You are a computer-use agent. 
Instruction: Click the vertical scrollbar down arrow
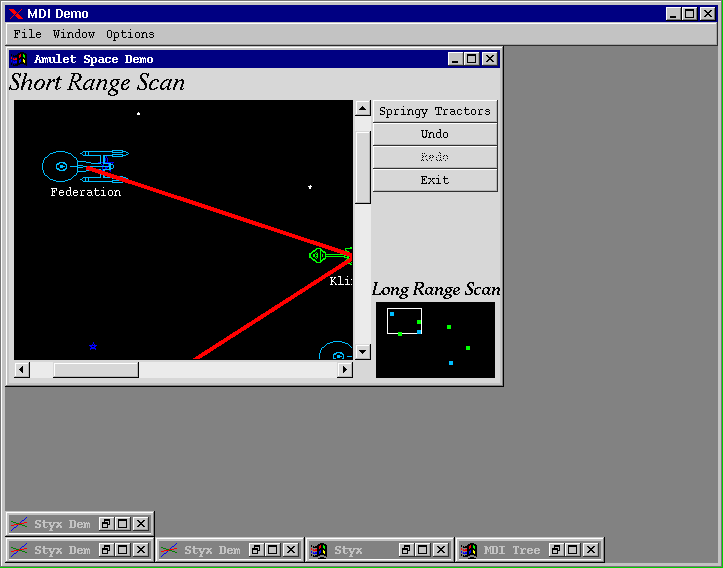click(x=363, y=352)
